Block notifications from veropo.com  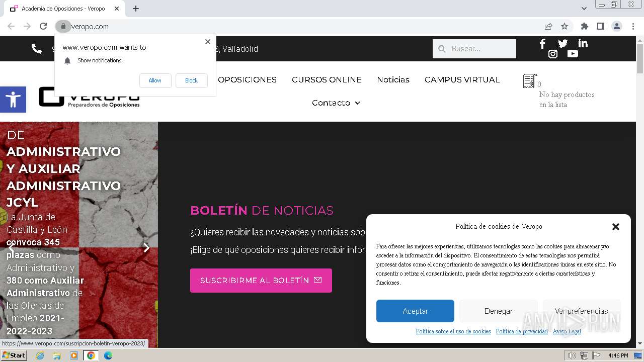(x=191, y=80)
